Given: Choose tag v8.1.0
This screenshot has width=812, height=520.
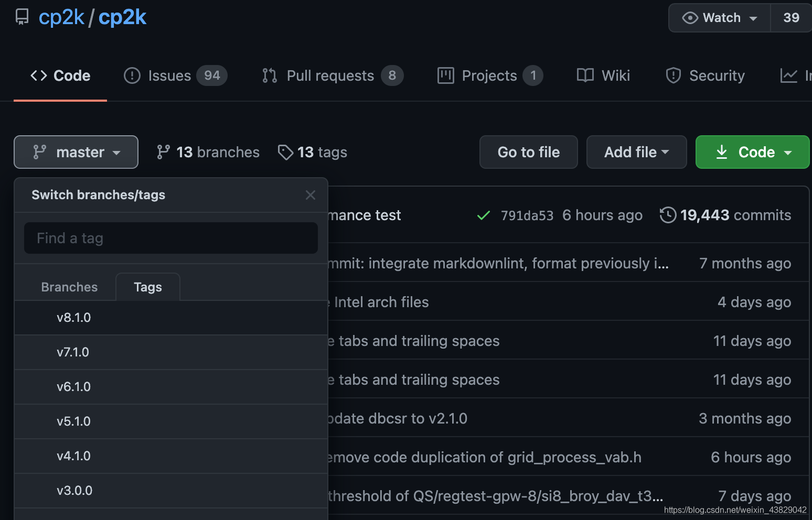Looking at the screenshot, I should [171, 318].
